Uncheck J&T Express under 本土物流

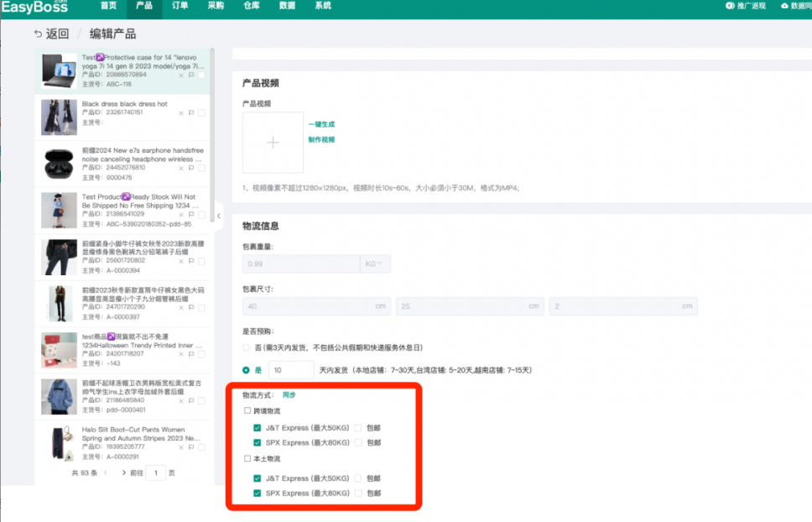[257, 478]
